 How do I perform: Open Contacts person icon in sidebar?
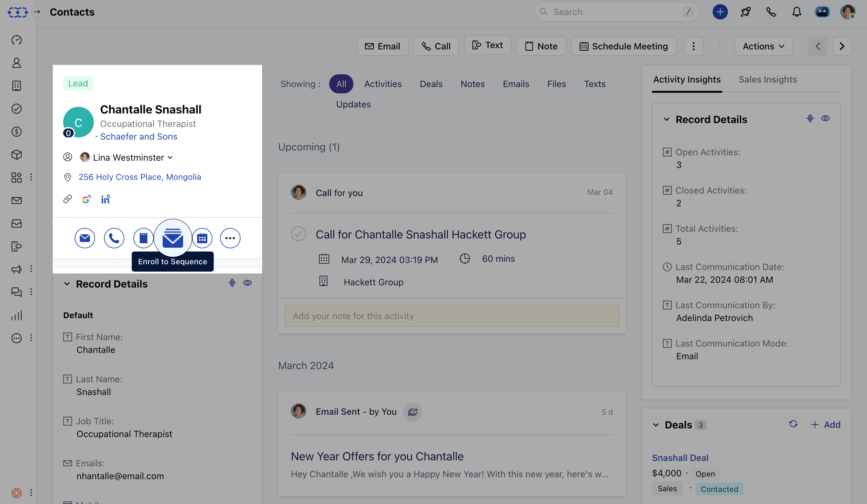(17, 63)
